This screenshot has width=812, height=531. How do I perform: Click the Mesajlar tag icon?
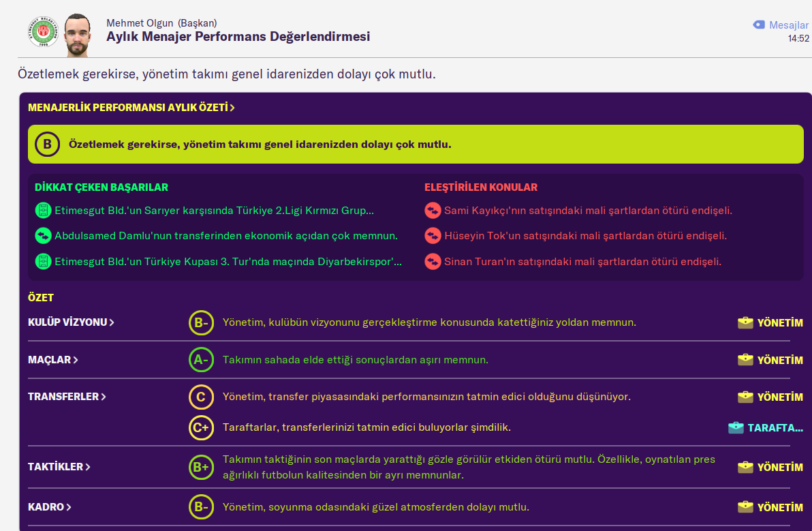759,25
